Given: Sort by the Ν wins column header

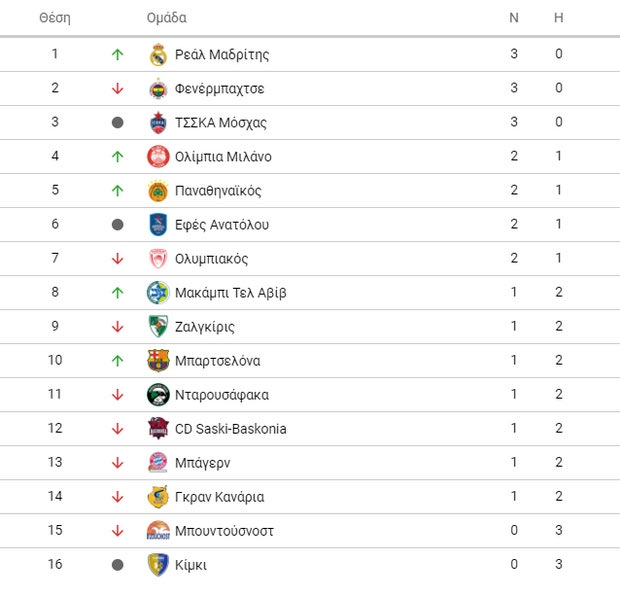Looking at the screenshot, I should pyautogui.click(x=514, y=18).
